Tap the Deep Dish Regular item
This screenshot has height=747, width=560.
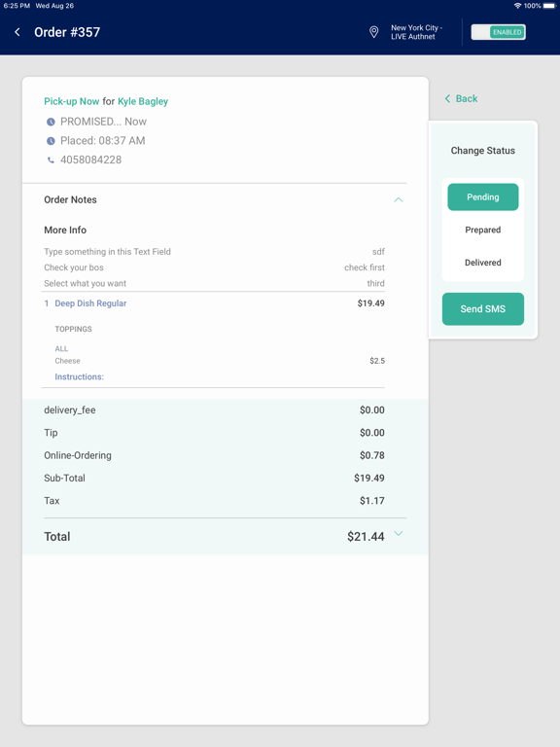tap(90, 303)
